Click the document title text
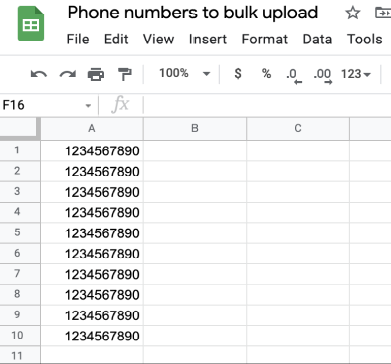 click(x=193, y=13)
